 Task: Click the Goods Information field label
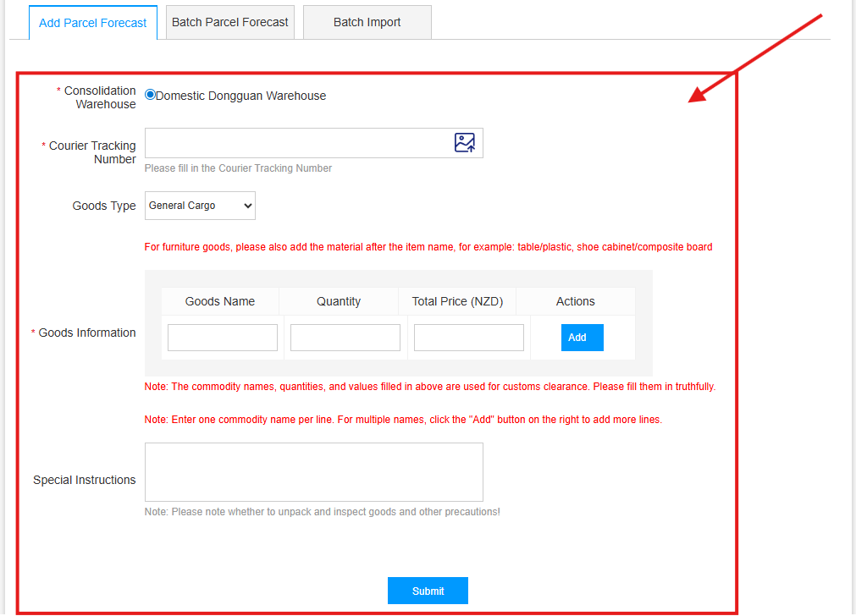point(86,333)
